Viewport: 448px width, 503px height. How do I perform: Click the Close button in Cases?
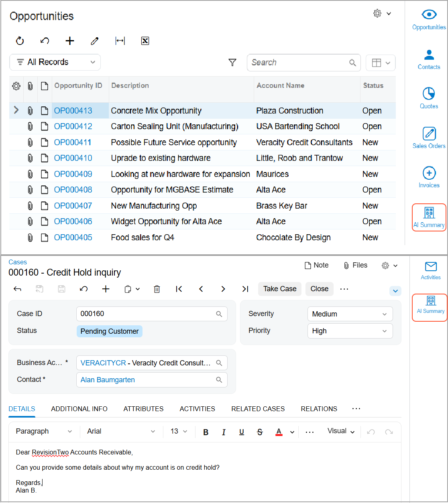coord(319,289)
